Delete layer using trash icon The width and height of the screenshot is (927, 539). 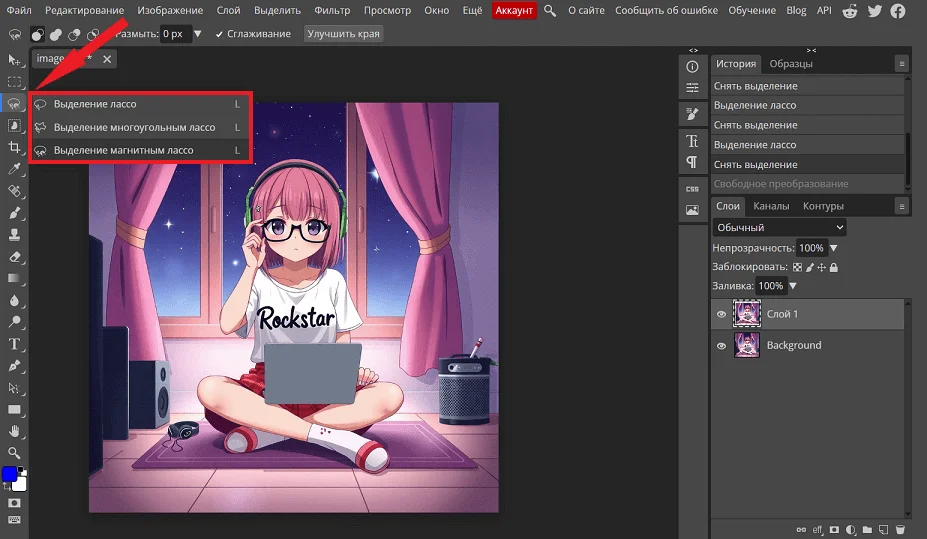(900, 529)
